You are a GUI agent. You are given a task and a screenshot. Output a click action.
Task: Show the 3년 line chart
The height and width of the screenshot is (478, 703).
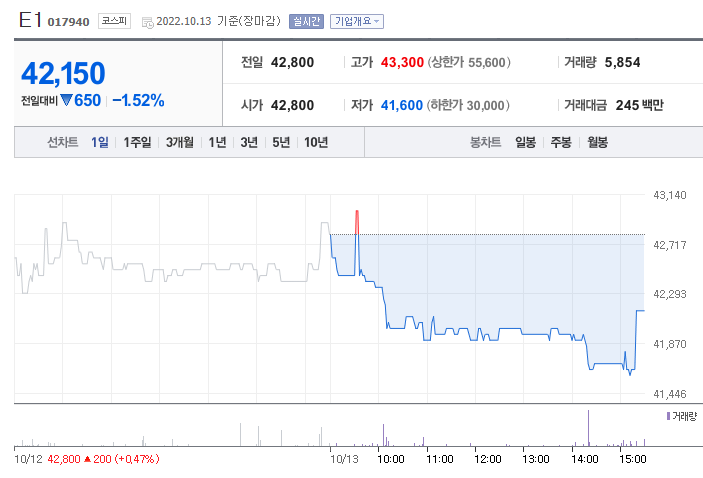pyautogui.click(x=249, y=142)
